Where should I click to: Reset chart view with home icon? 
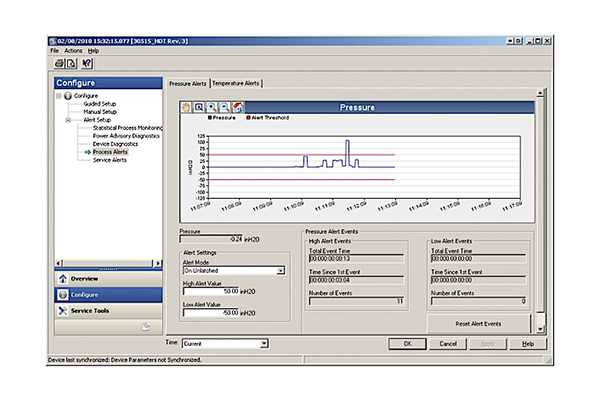(237, 107)
